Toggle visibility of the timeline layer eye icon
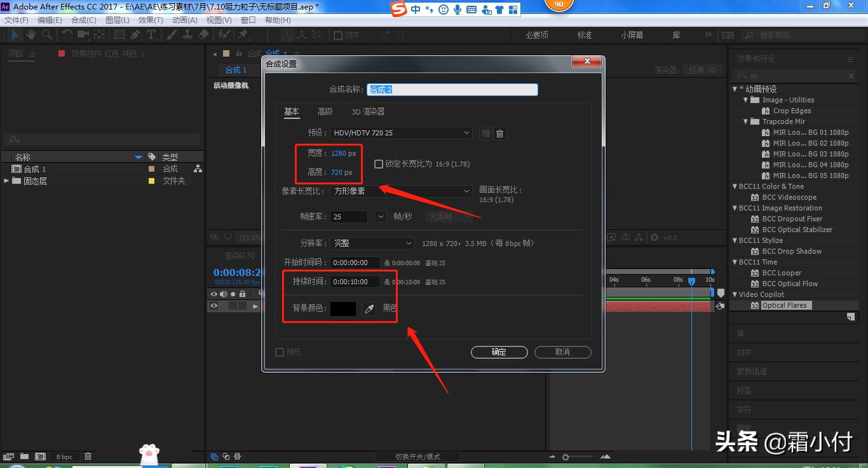868x468 pixels. pos(213,306)
